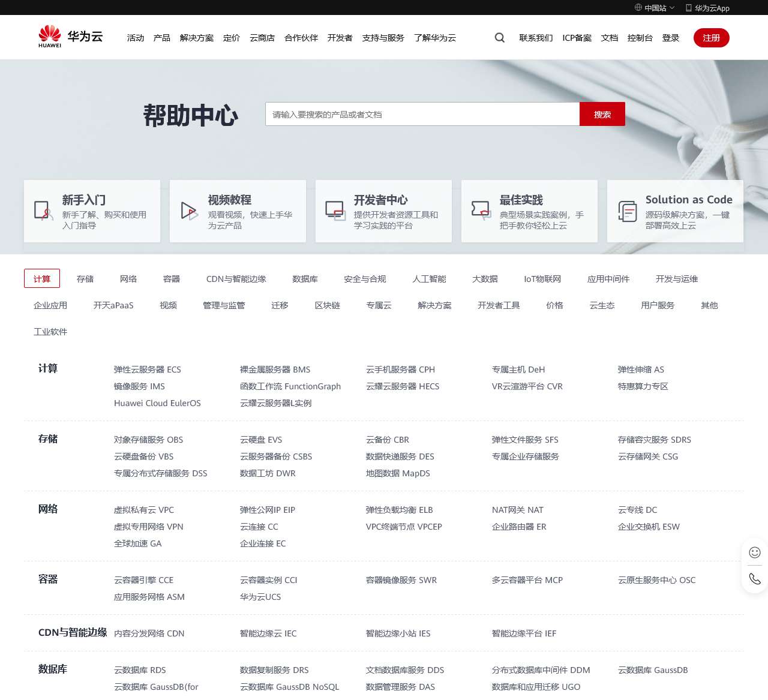Select the 数据库 category tab

pyautogui.click(x=305, y=279)
